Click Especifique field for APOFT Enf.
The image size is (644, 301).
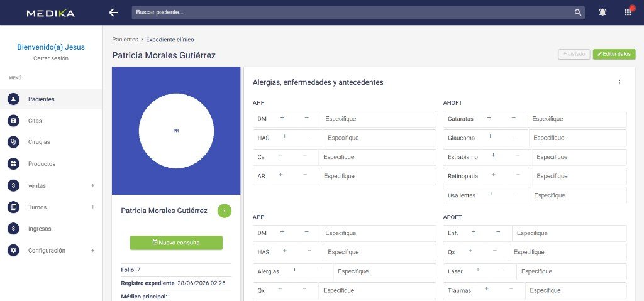click(x=569, y=233)
